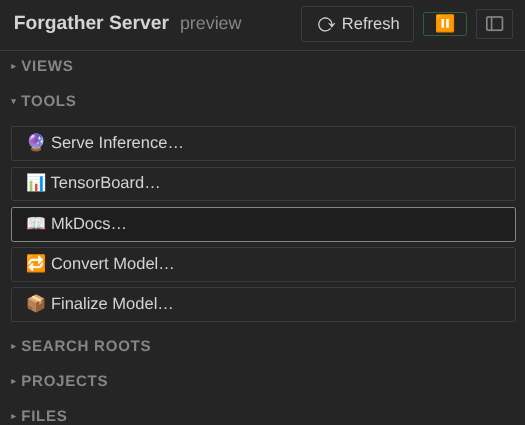Toggle the orange pause button

[445, 24]
